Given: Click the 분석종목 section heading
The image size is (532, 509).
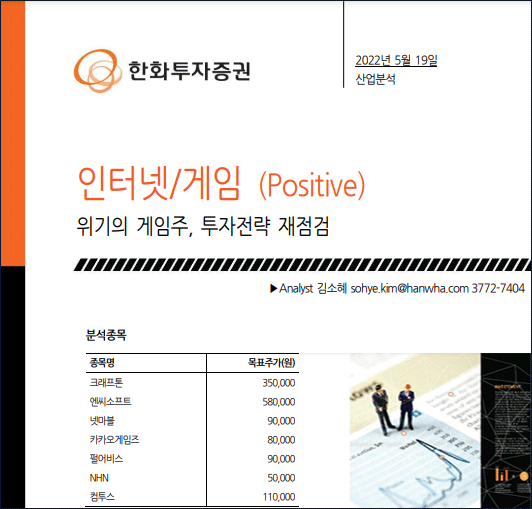Looking at the screenshot, I should pyautogui.click(x=106, y=335).
